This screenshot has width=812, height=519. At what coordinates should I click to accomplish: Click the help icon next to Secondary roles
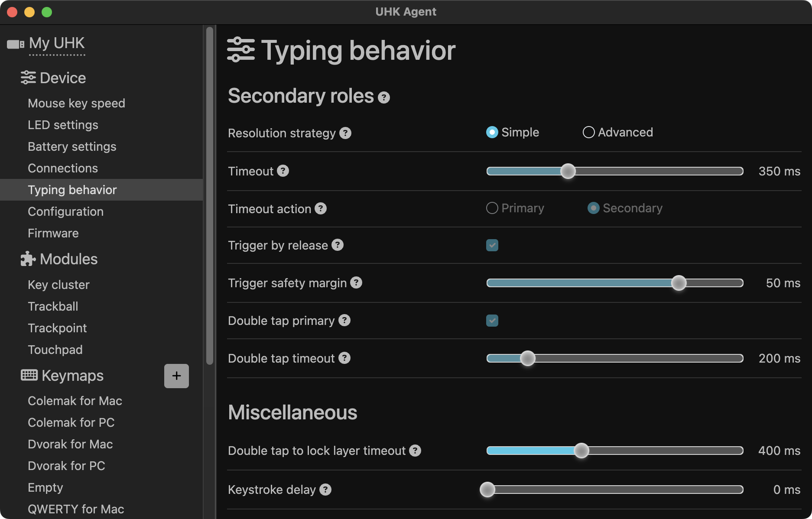click(383, 97)
